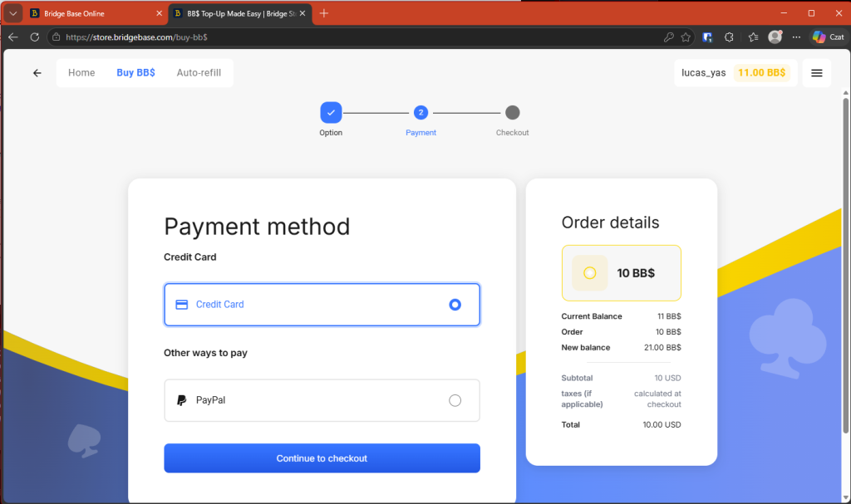Switch to Bridge Base Online browser tab
The width and height of the screenshot is (851, 504).
coord(91,13)
